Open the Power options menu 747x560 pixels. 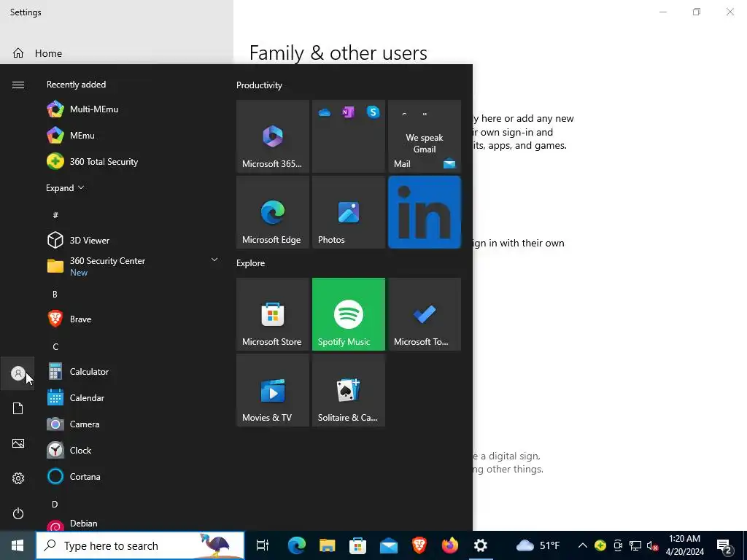[18, 513]
